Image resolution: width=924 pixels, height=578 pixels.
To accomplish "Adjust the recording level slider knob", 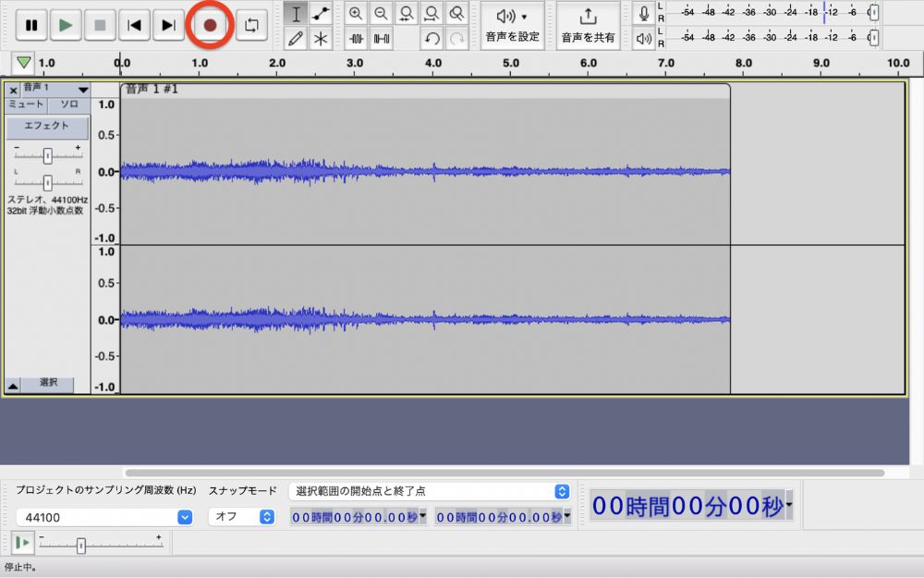I will [874, 12].
